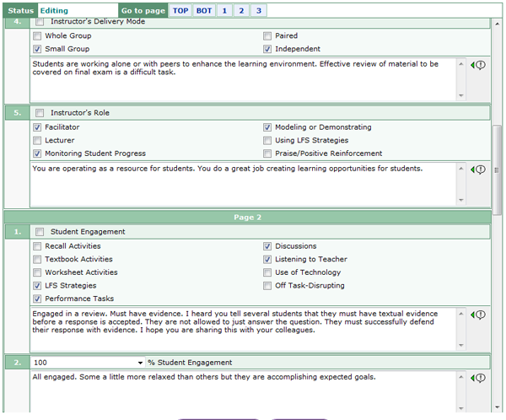Open comment icon beside Instructor's Role notes
Viewport: 506px width, 420px height.
coord(478,170)
